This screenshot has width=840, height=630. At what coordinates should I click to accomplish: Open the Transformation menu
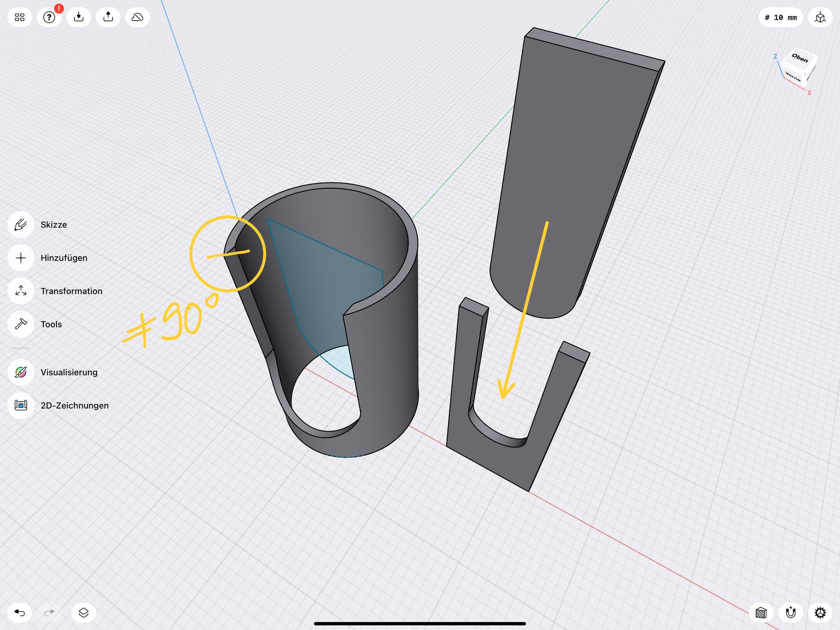[21, 291]
